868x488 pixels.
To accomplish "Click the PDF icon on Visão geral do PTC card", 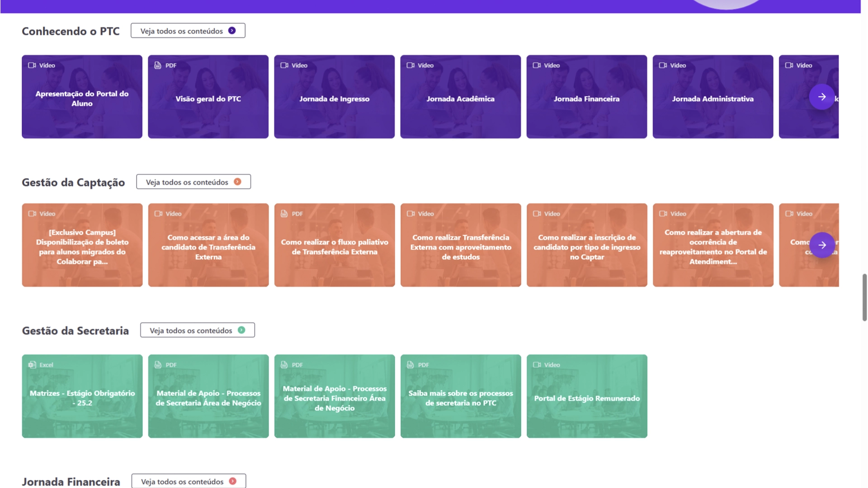I will pyautogui.click(x=158, y=66).
